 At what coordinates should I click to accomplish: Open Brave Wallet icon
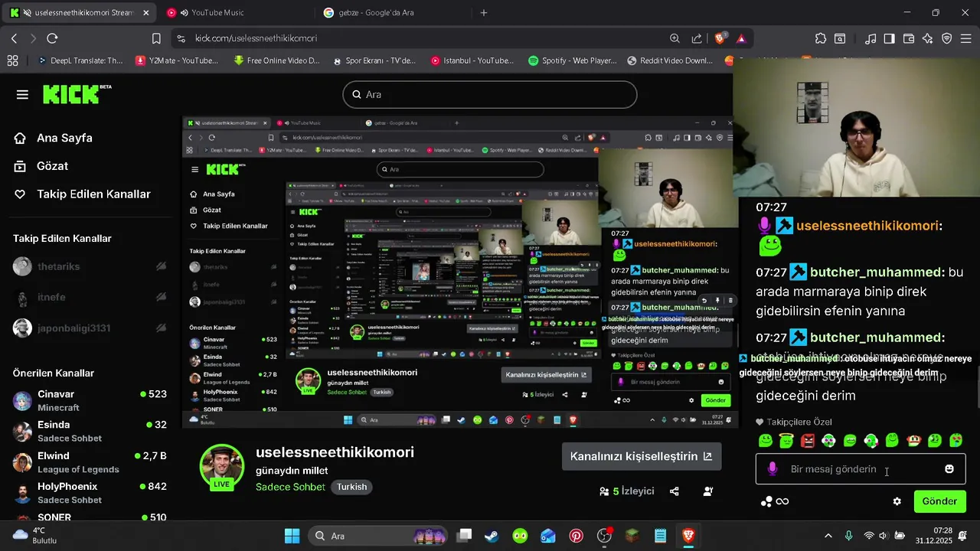pos(909,38)
